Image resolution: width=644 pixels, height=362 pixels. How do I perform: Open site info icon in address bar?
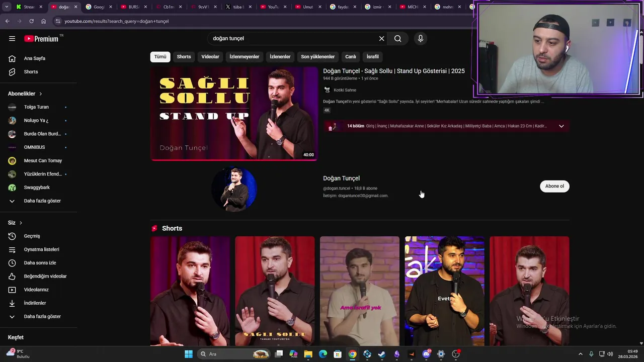[x=58, y=21]
